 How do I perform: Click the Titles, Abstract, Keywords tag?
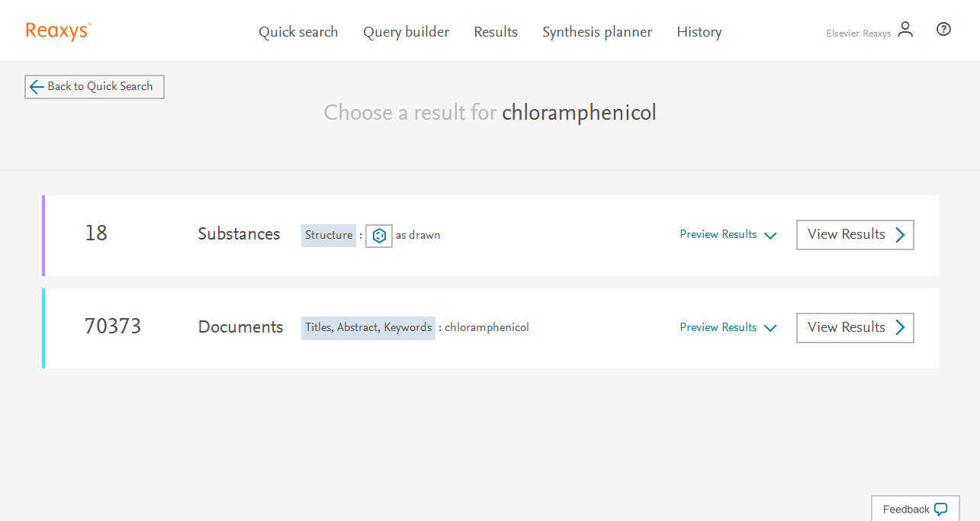[368, 328]
